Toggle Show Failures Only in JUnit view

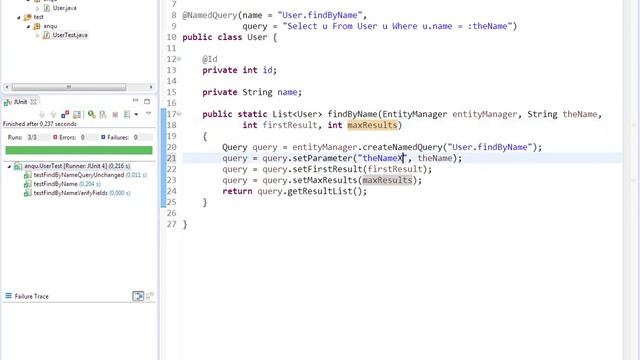click(x=65, y=115)
